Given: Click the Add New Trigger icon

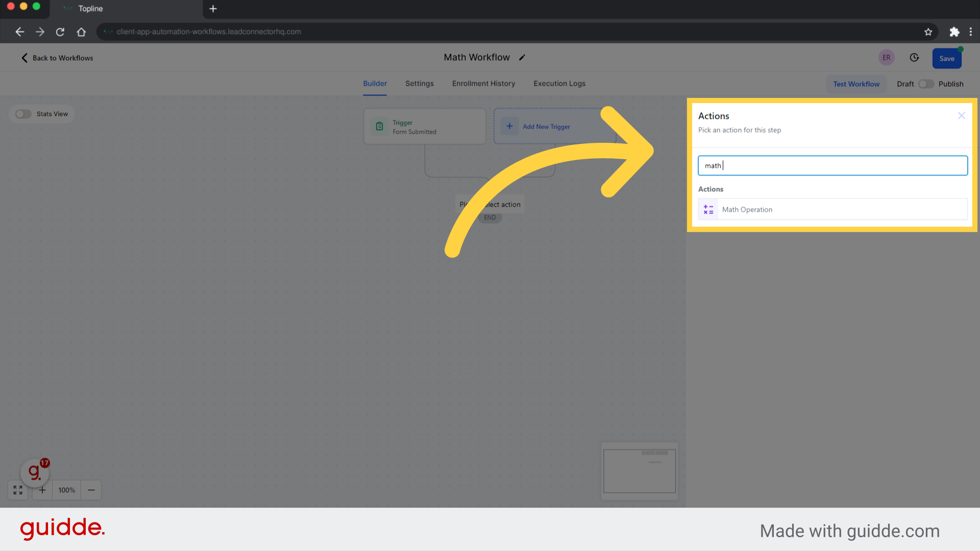Looking at the screenshot, I should tap(509, 127).
